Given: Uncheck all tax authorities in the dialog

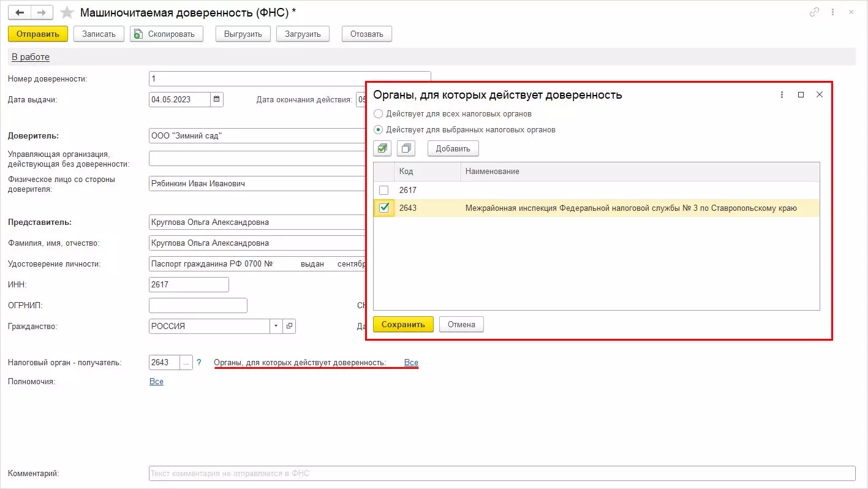Looking at the screenshot, I should tap(406, 148).
